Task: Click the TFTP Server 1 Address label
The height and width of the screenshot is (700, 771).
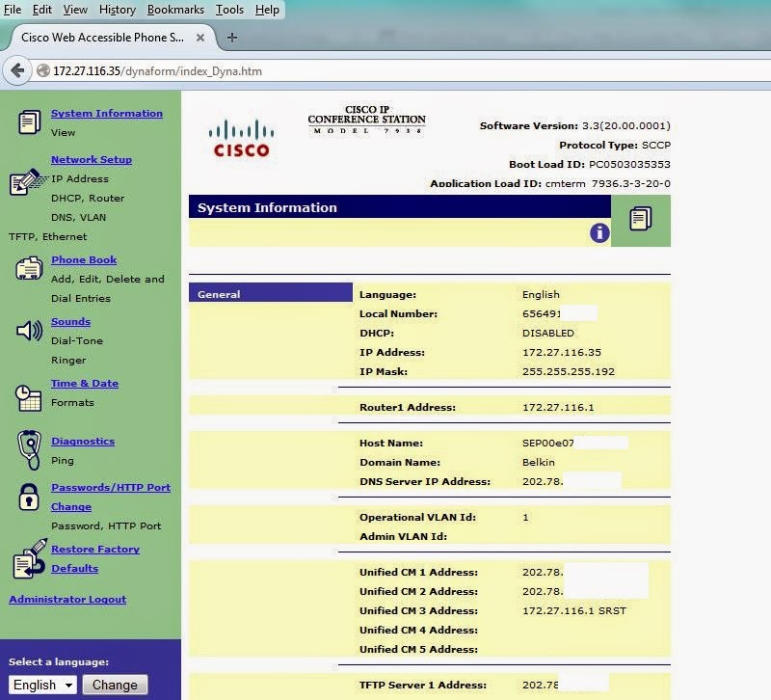Action: (x=423, y=685)
